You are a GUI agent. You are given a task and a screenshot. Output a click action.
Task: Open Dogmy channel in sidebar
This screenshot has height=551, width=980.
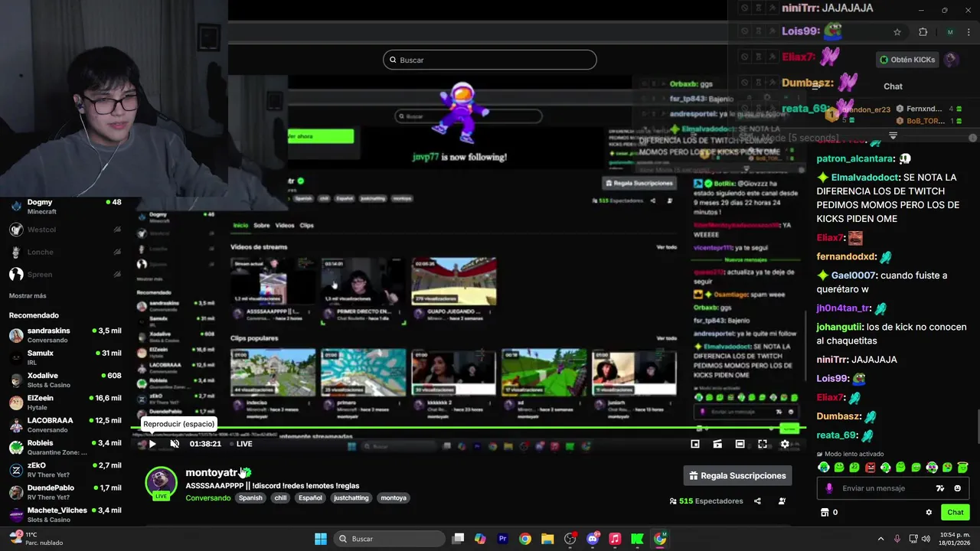pyautogui.click(x=65, y=207)
